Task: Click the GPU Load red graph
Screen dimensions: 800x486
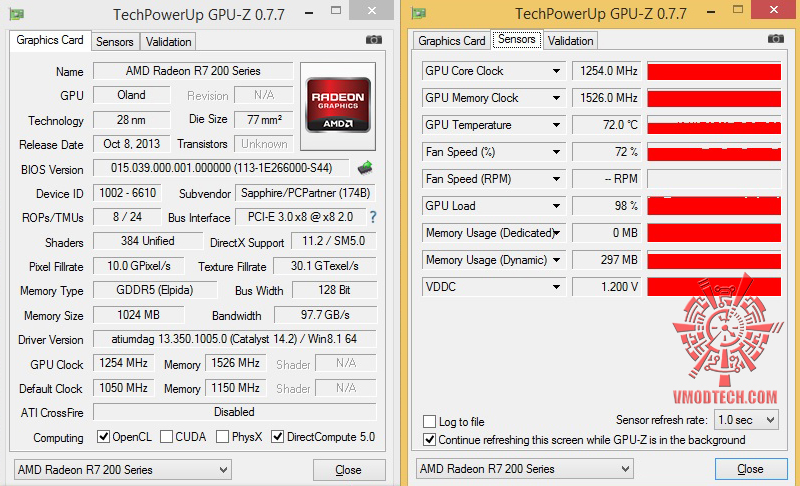Action: (x=714, y=206)
